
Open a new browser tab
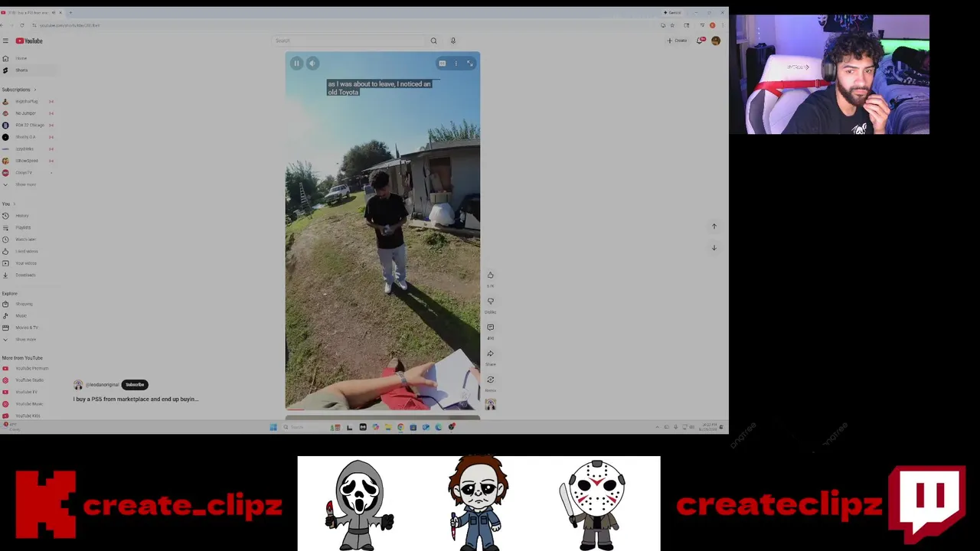(70, 12)
